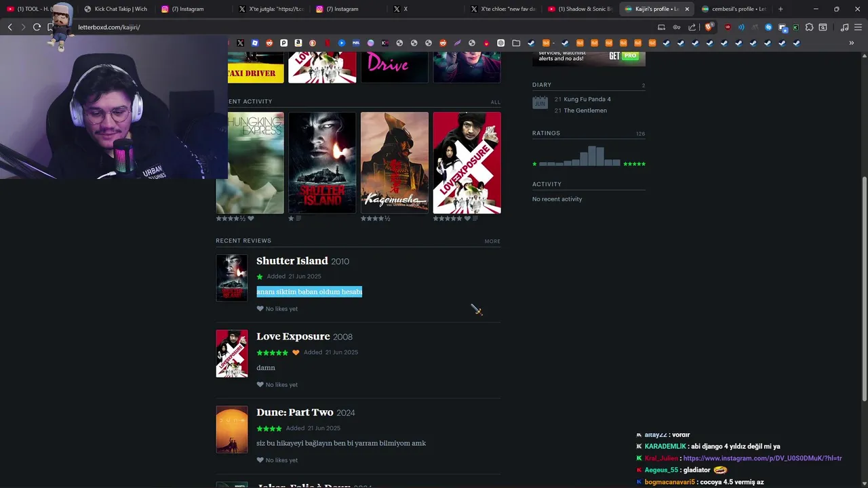Open the Shutter Island poster in recent activity
The width and height of the screenshot is (868, 488).
322,163
